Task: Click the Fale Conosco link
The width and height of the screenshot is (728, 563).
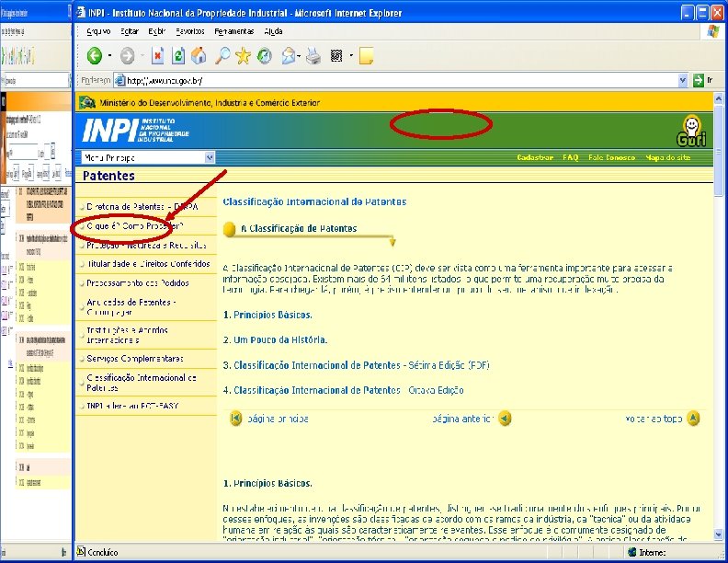Action: pos(611,157)
